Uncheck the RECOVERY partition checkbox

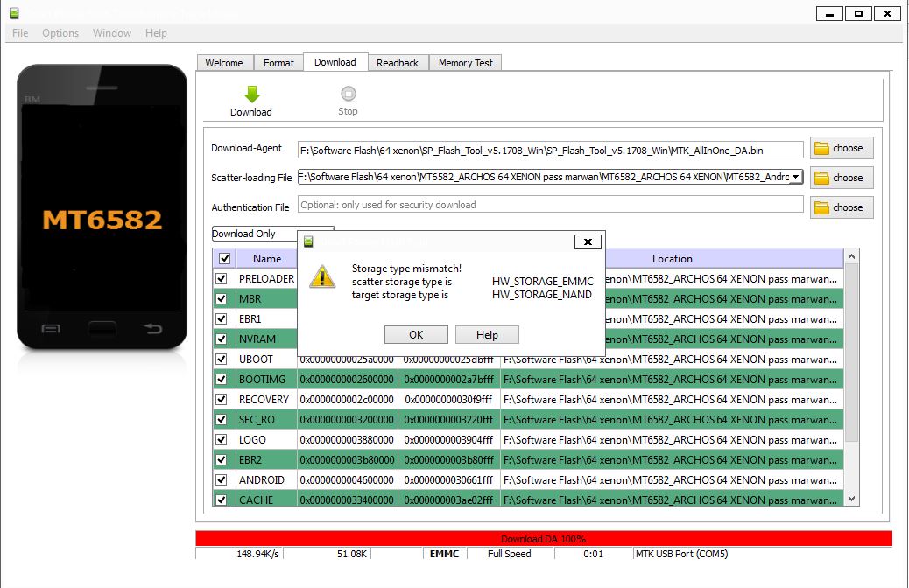(x=222, y=400)
